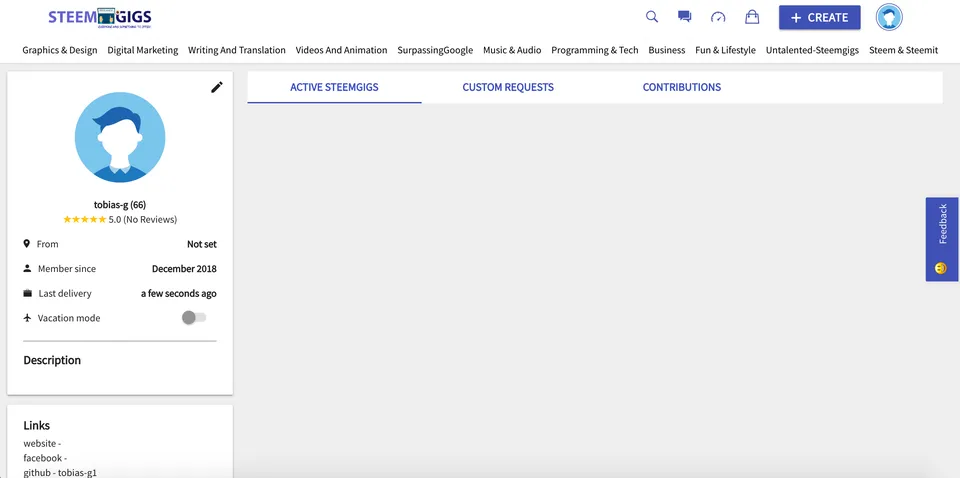Click the five-star rating
Image resolution: width=960 pixels, height=478 pixels.
(84, 219)
